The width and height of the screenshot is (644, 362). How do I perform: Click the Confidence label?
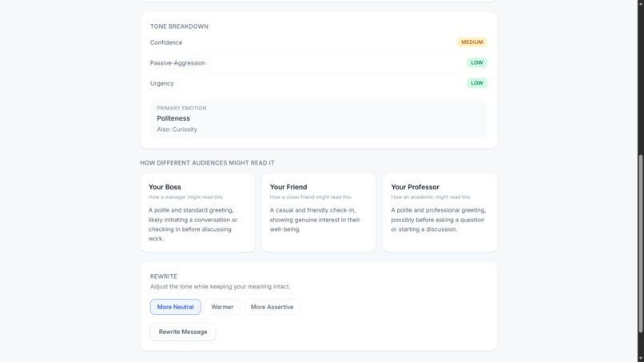166,42
